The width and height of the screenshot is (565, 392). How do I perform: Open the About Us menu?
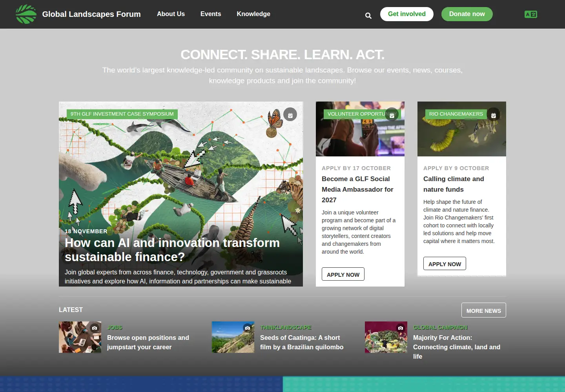[x=171, y=14]
